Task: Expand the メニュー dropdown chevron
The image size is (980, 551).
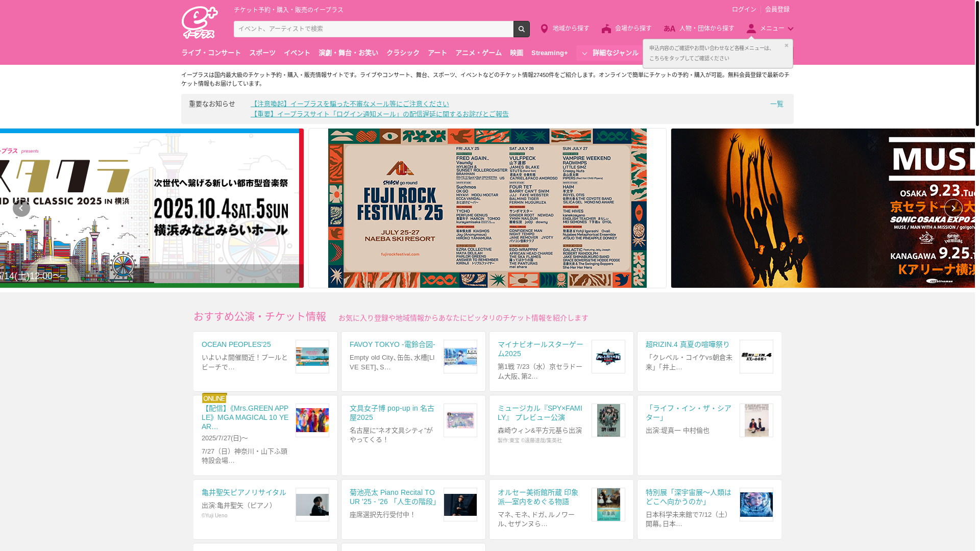Action: (x=790, y=29)
